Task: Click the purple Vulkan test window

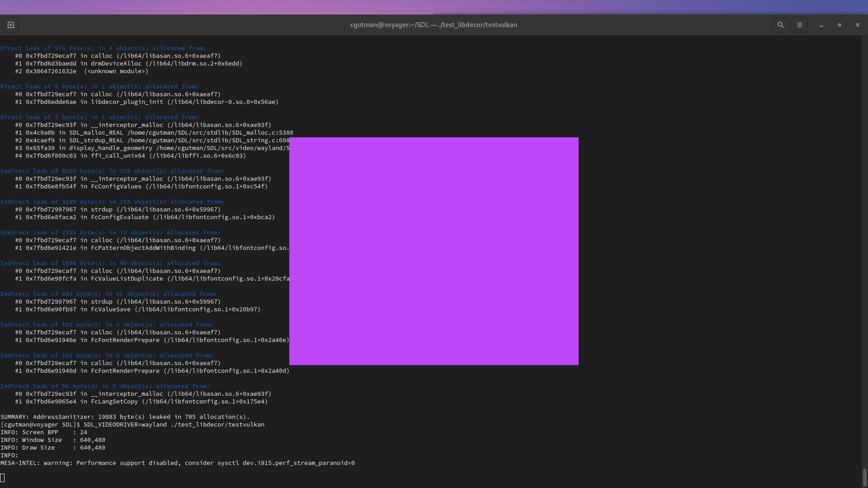Action: 434,251
